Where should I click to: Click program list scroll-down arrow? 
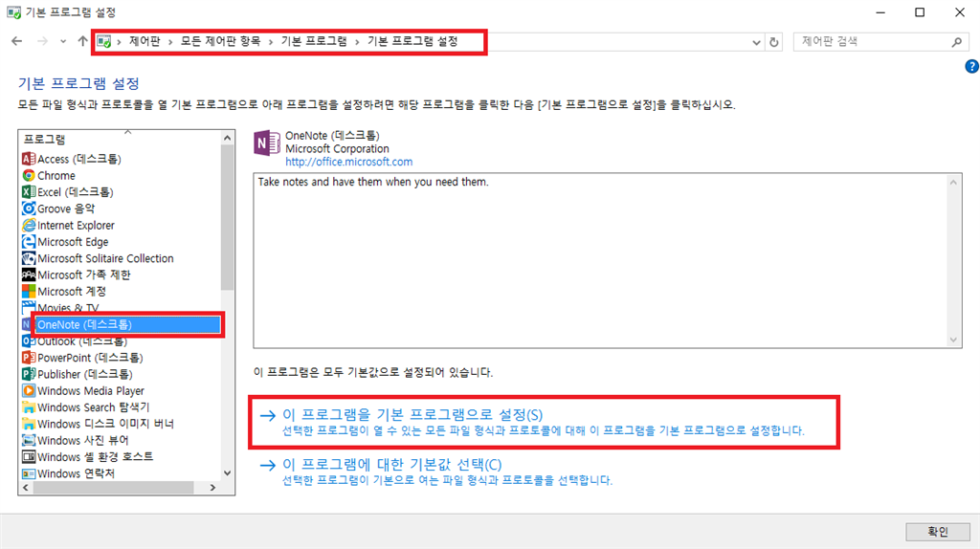click(x=227, y=473)
